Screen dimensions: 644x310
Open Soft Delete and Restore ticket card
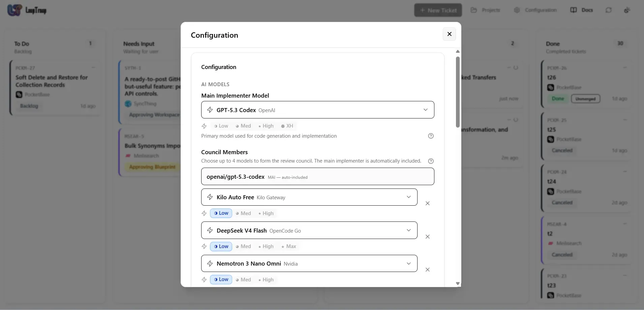tap(55, 88)
